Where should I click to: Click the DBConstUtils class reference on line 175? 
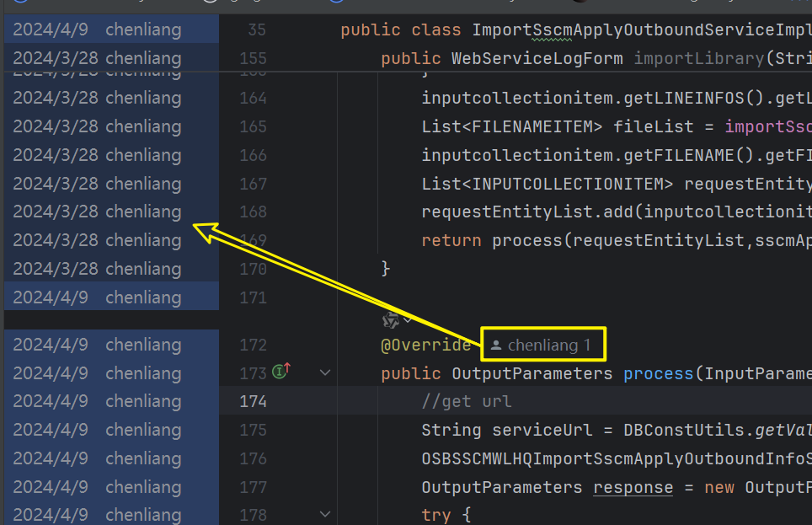(x=684, y=430)
